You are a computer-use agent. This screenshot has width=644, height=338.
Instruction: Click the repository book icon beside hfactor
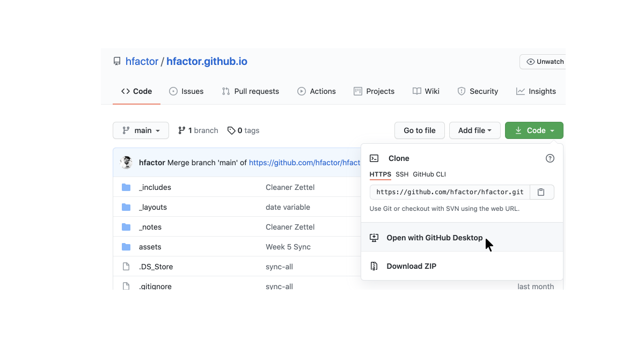117,62
